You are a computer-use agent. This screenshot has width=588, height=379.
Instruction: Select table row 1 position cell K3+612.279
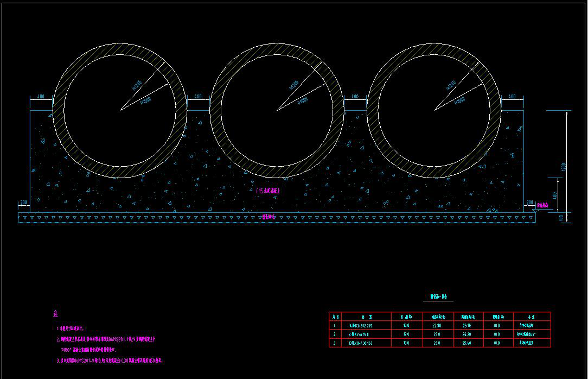pos(362,325)
